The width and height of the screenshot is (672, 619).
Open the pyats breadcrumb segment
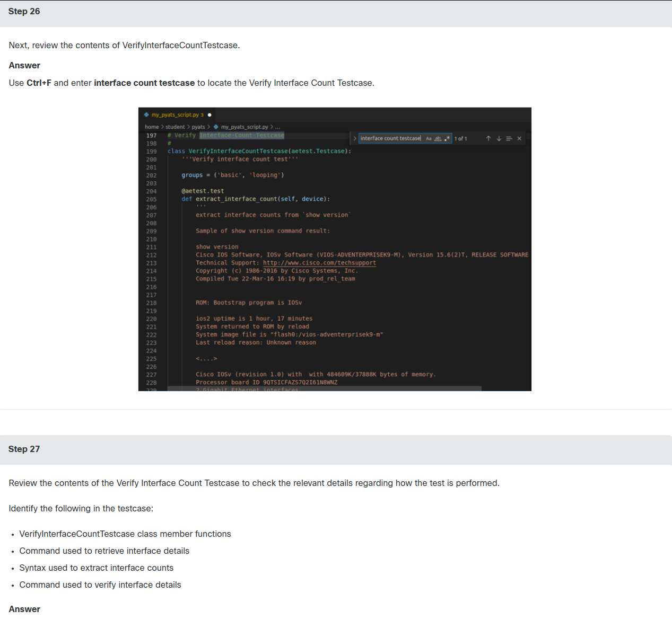click(198, 127)
